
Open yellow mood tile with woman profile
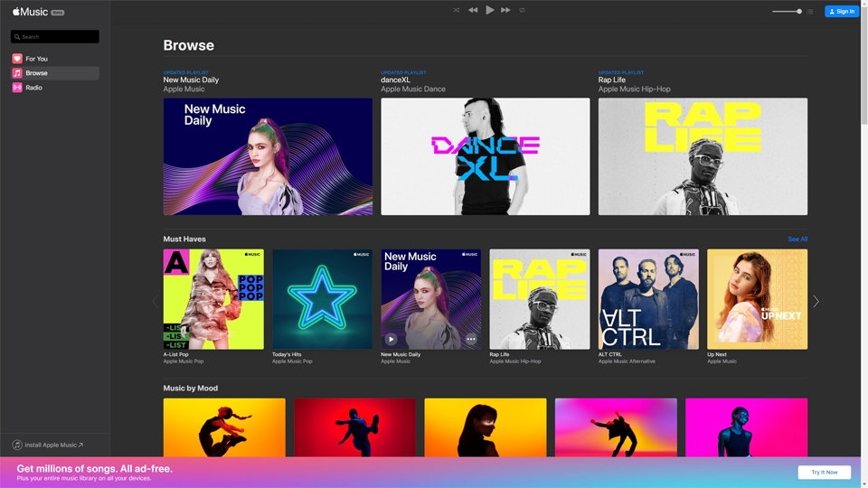point(486,427)
